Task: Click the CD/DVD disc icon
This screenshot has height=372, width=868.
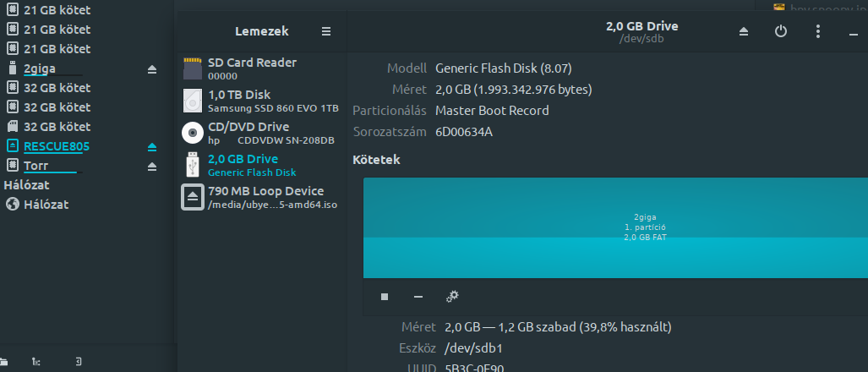Action: 192,133
